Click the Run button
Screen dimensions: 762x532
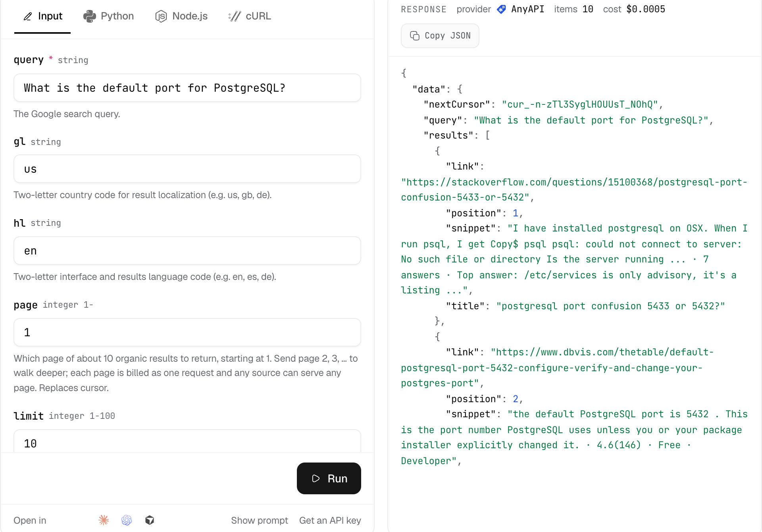[x=329, y=478]
